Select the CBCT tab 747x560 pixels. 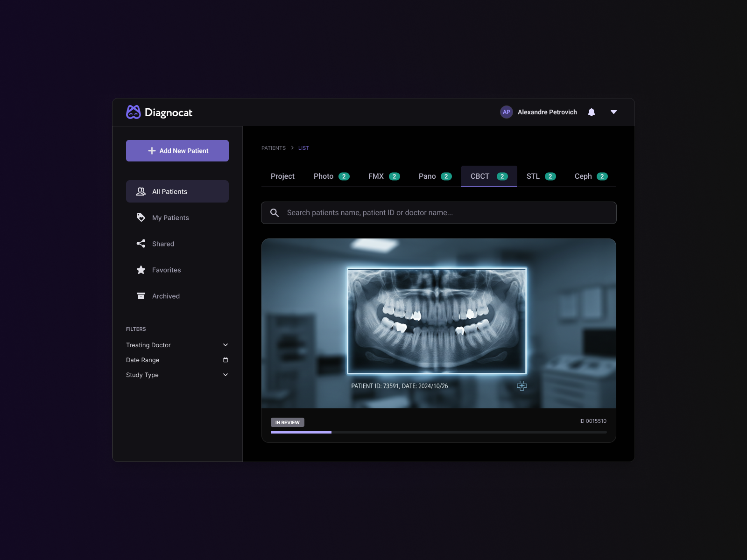point(489,176)
